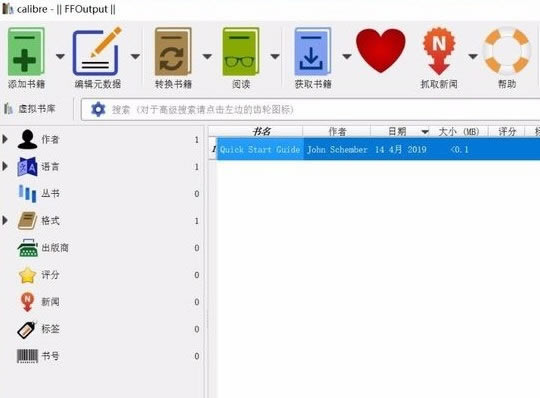The image size is (540, 398).
Task: Select the Quick Start Guide title cell
Action: [260, 149]
